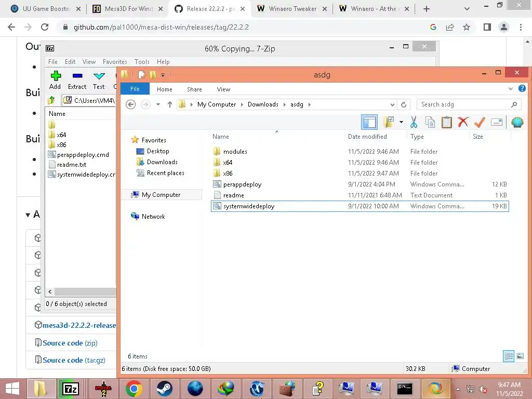Toggle the navigation pane toolbar button in Explorer
Viewport: 532px width, 399px height.
tap(369, 122)
